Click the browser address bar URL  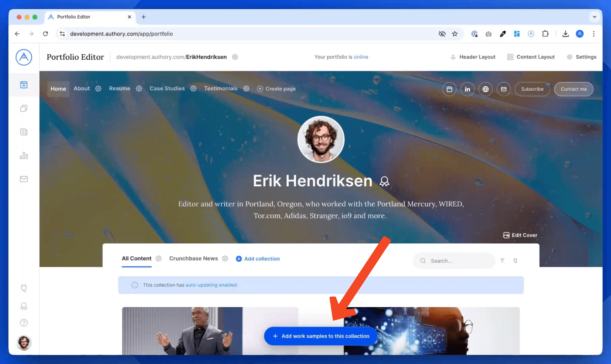click(121, 34)
